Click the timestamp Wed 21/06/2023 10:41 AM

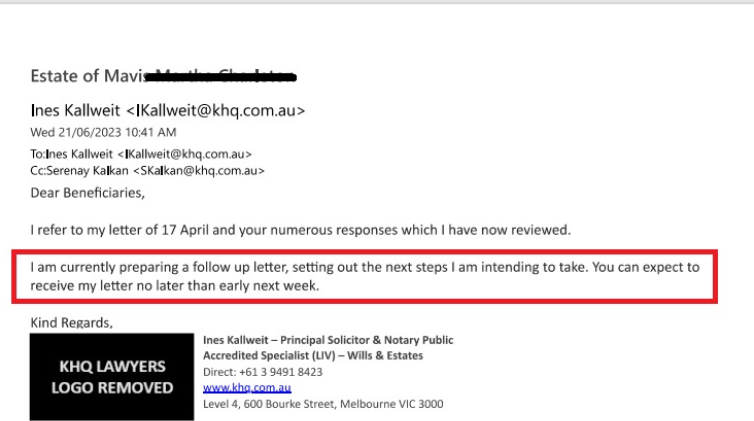[x=103, y=132]
